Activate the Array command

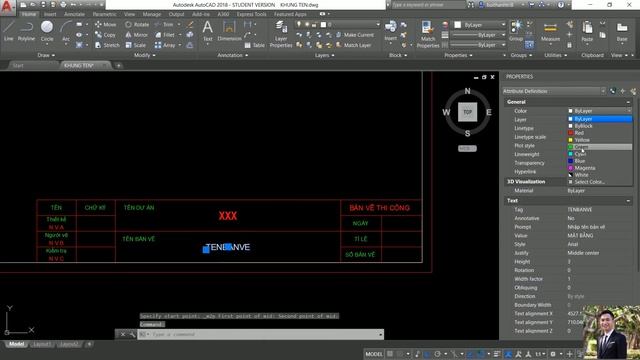(x=165, y=45)
